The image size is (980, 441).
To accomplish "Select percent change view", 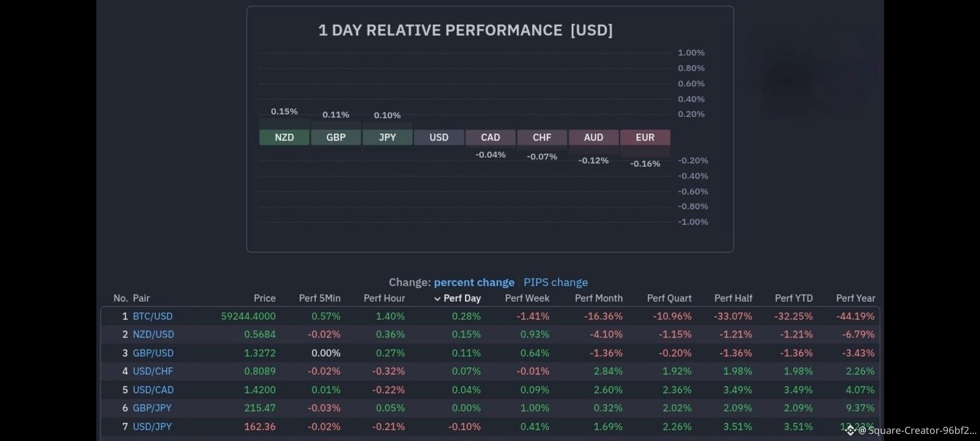I will click(x=474, y=282).
